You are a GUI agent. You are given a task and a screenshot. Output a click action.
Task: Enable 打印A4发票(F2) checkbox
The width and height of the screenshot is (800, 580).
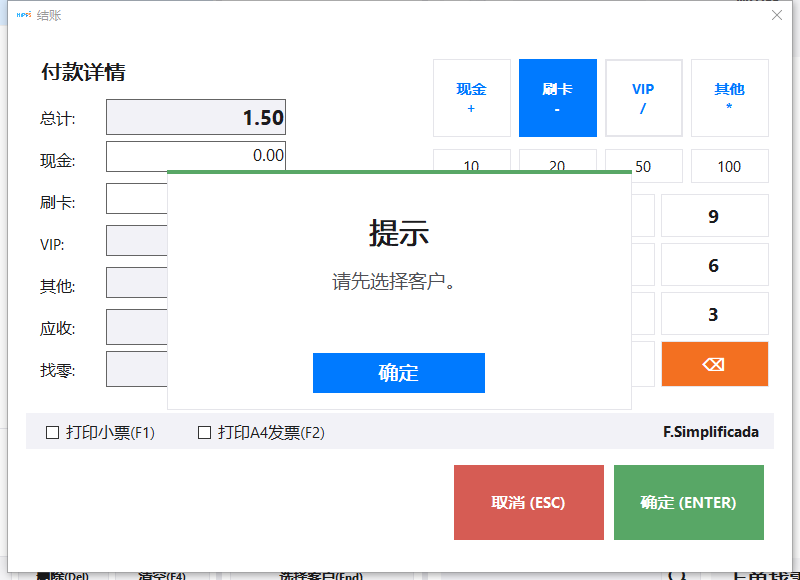point(205,433)
